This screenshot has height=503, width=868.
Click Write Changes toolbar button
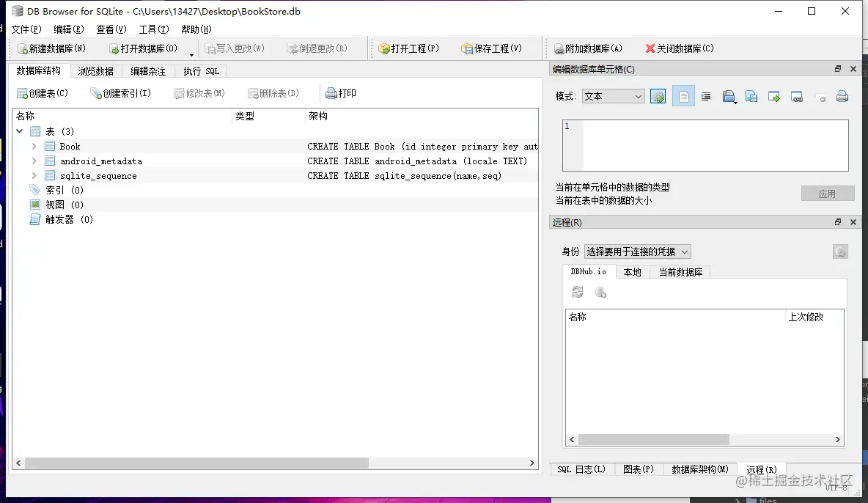point(234,48)
